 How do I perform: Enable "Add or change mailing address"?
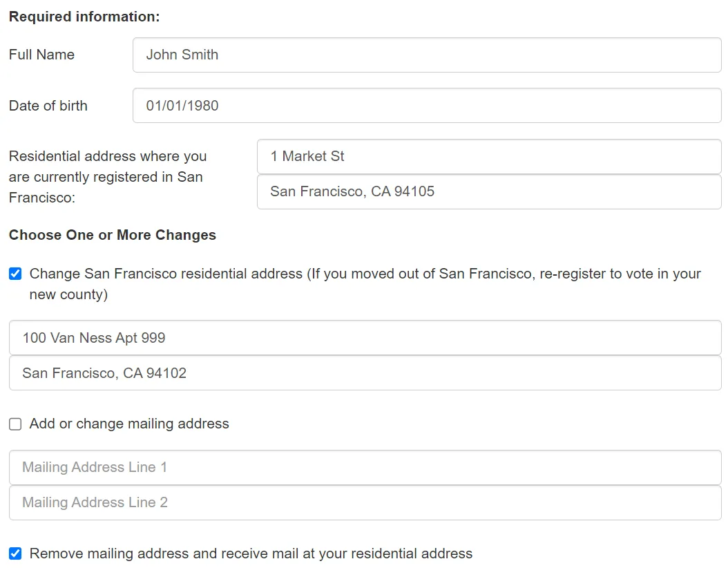(15, 424)
